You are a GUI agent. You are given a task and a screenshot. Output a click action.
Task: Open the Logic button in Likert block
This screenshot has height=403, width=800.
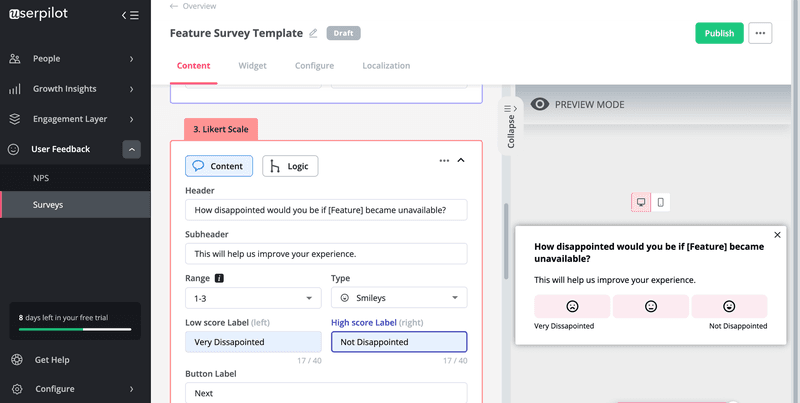[x=290, y=166]
